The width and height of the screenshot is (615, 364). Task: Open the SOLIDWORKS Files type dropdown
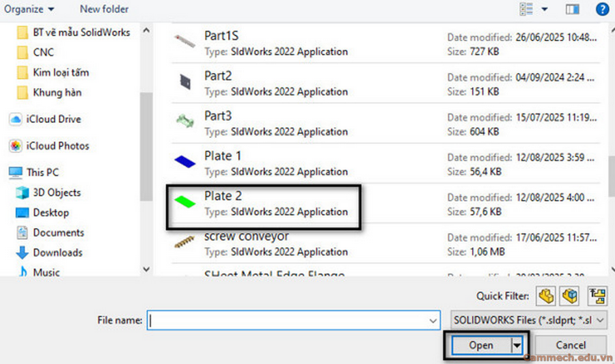(529, 320)
